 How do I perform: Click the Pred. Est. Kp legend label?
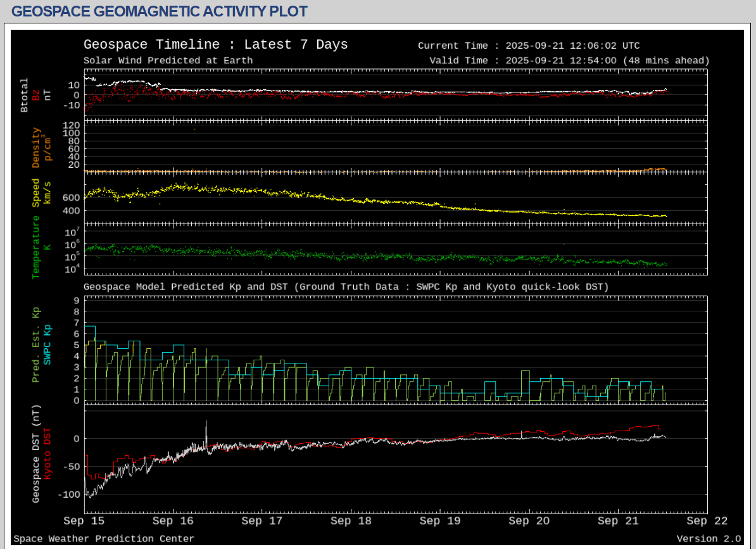(36, 345)
